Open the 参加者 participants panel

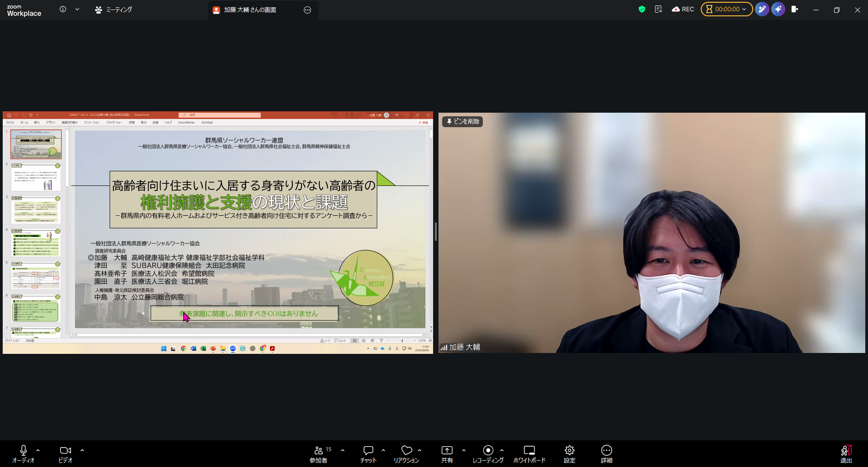click(319, 454)
